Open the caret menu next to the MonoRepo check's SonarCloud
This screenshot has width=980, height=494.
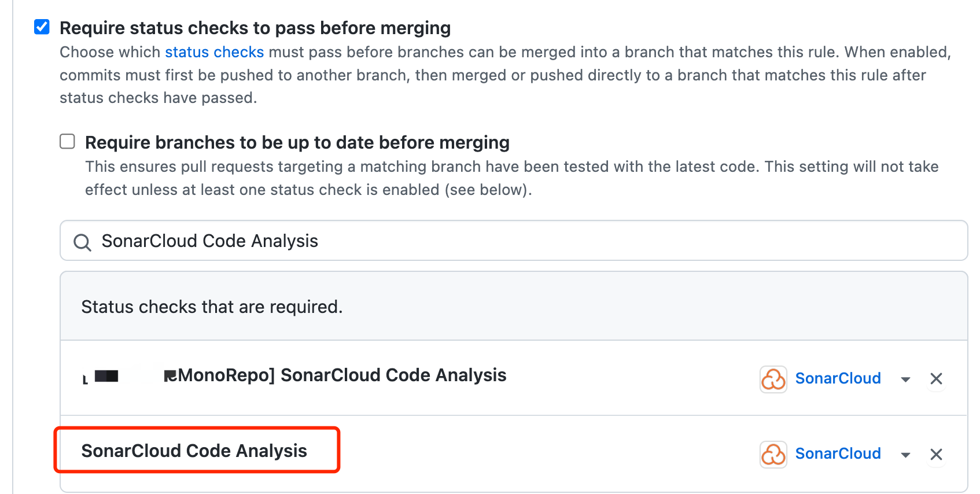click(x=905, y=379)
